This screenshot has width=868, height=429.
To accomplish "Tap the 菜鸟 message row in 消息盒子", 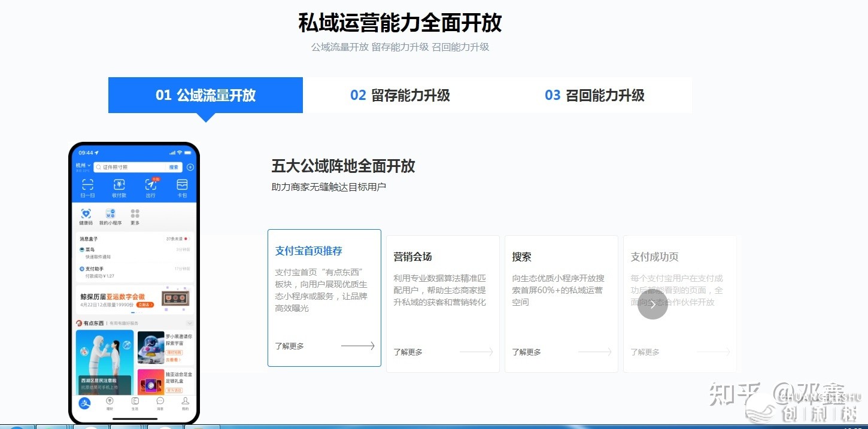I will pyautogui.click(x=135, y=252).
